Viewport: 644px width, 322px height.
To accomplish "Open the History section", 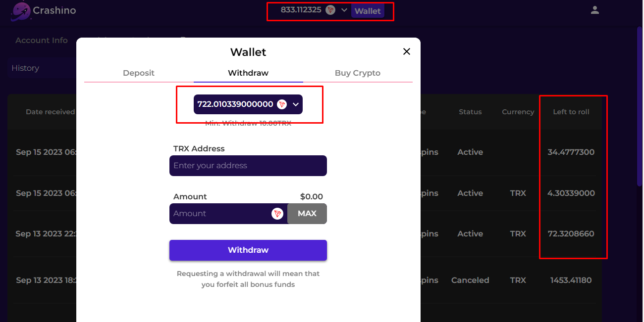I will [x=25, y=68].
